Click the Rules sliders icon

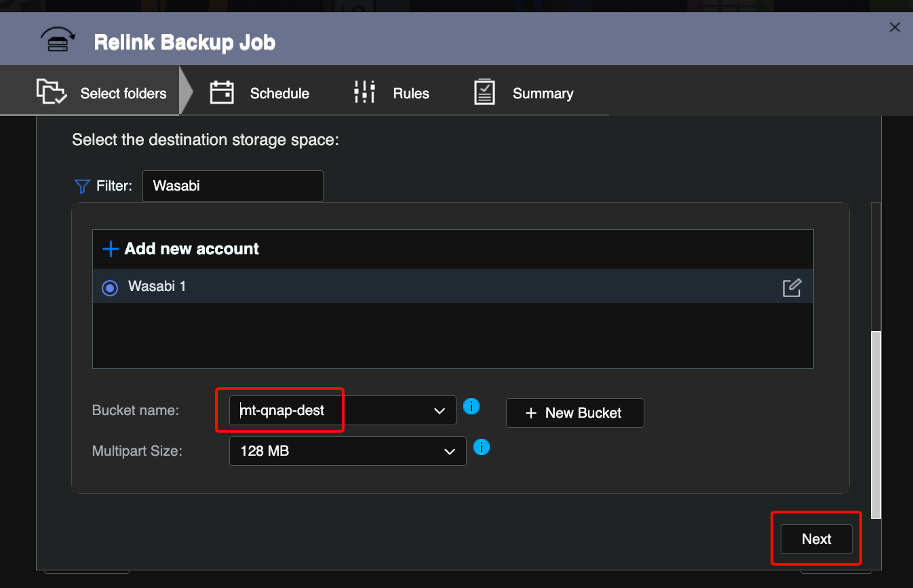[x=365, y=92]
